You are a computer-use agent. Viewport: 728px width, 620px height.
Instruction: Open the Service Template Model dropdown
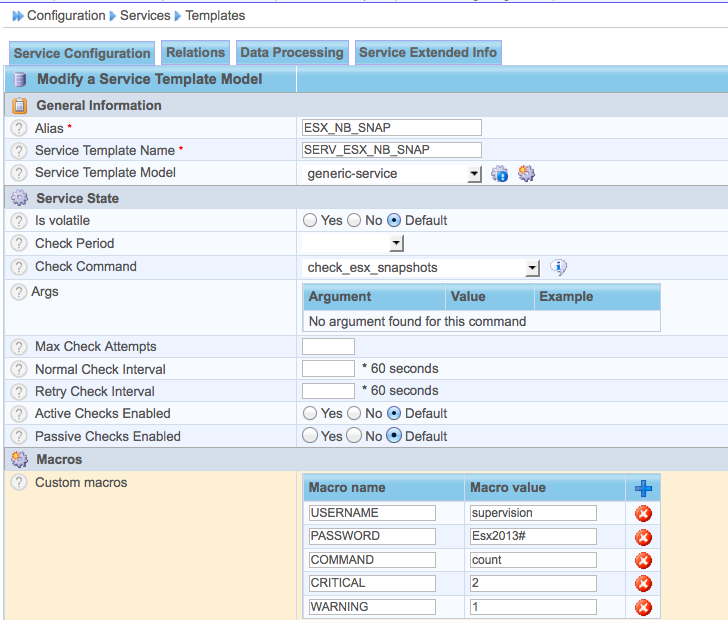click(x=474, y=175)
